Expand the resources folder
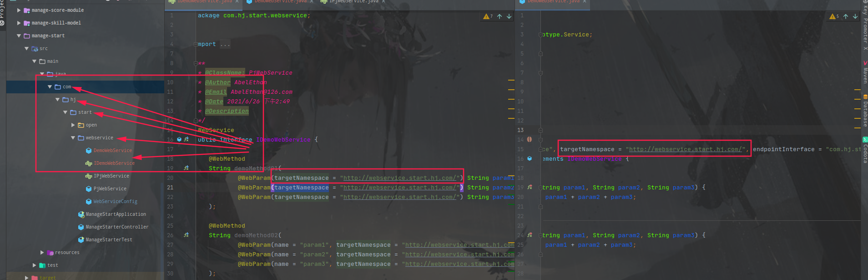Screen dimensions: 868x280 (x=42, y=252)
